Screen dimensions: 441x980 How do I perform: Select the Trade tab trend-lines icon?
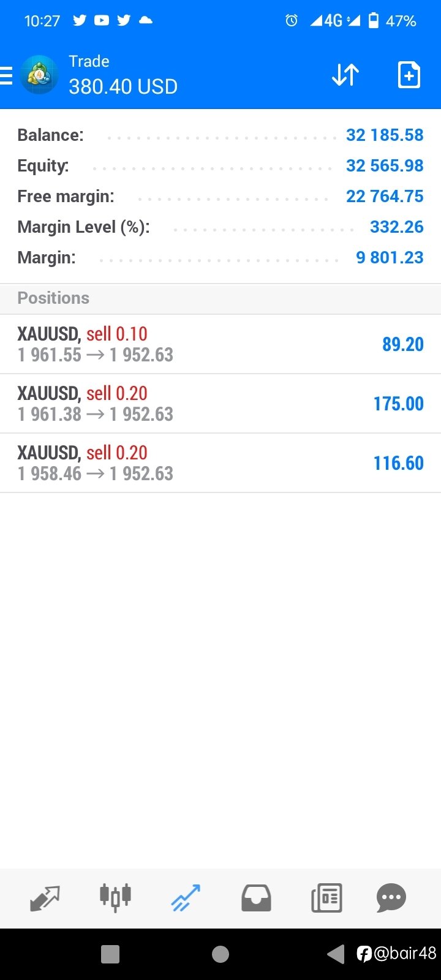click(x=186, y=898)
